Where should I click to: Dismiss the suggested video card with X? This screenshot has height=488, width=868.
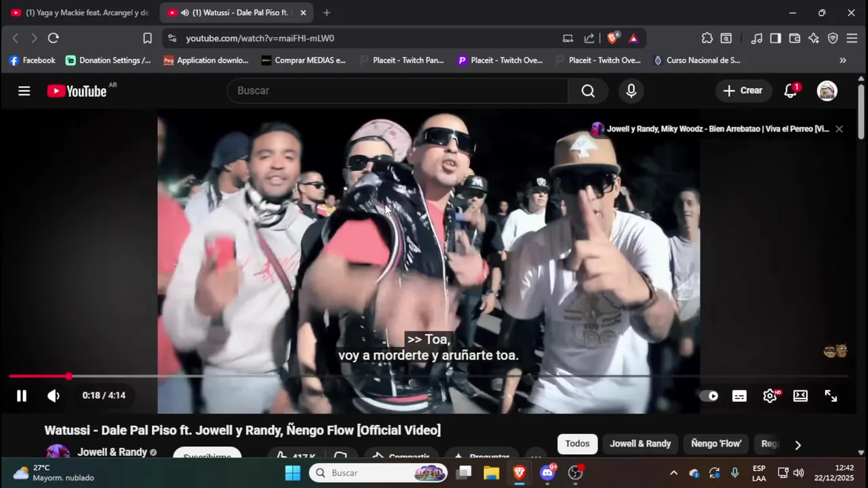coord(840,129)
